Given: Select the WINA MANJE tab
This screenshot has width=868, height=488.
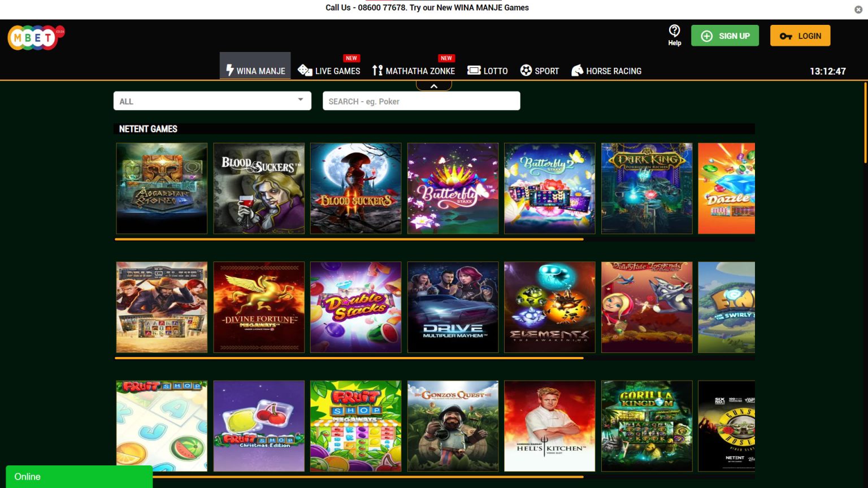Looking at the screenshot, I should pyautogui.click(x=255, y=66).
